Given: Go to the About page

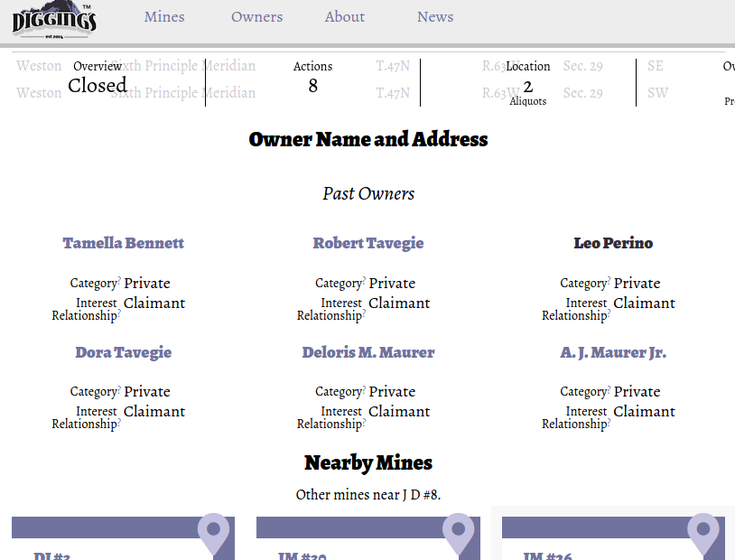Looking at the screenshot, I should 345,17.
